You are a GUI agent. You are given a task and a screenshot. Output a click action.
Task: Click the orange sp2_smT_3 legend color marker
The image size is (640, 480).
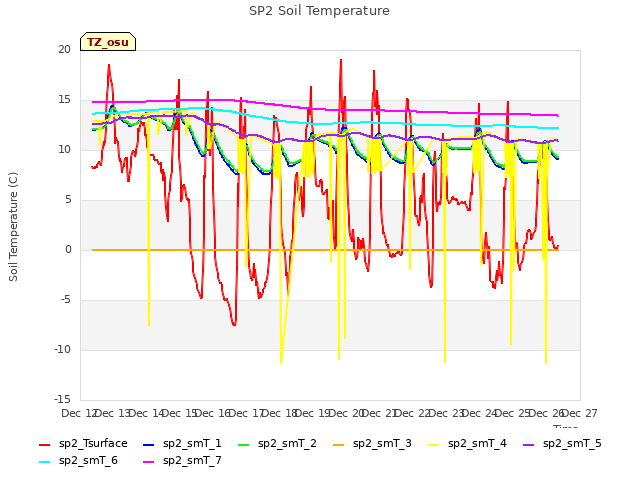[x=339, y=444]
